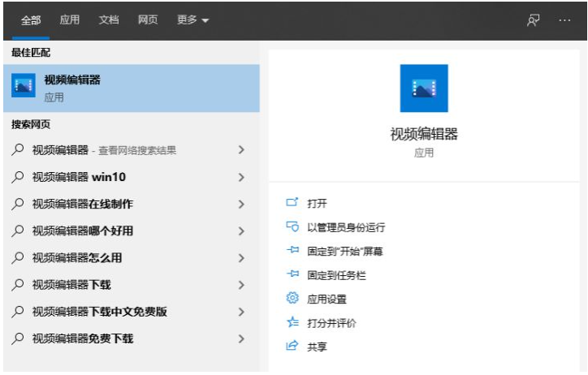This screenshot has width=588, height=375.
Task: Expand arrow for 视频编辑器下载中文免费版
Action: tap(241, 312)
